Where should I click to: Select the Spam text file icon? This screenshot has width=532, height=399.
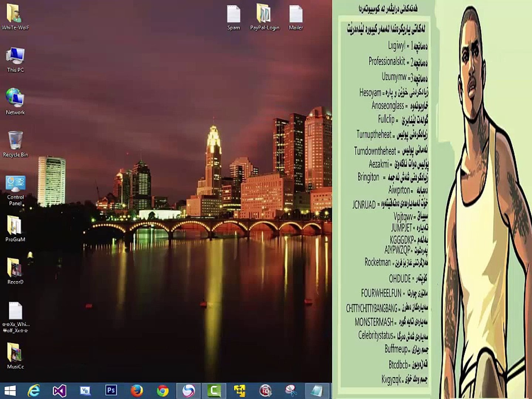point(233,17)
